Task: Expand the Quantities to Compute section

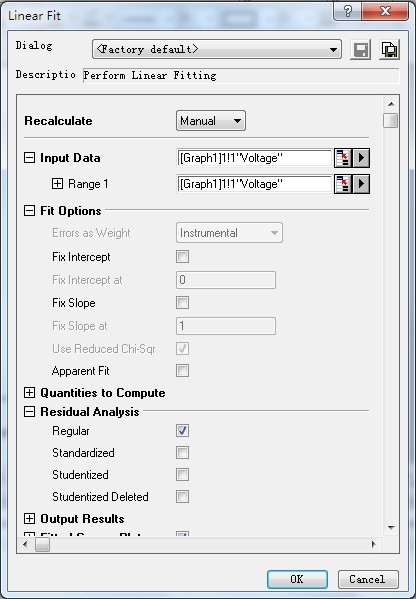Action: click(x=29, y=393)
